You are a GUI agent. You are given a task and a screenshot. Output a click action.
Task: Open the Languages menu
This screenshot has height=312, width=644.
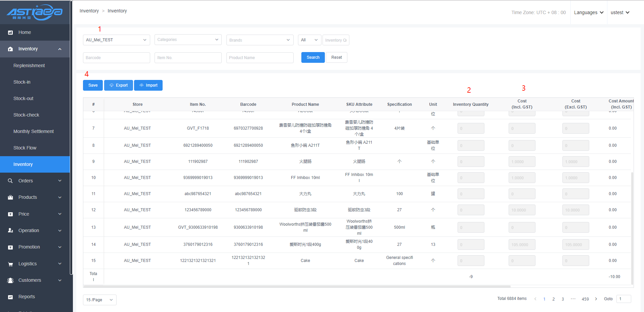(589, 12)
